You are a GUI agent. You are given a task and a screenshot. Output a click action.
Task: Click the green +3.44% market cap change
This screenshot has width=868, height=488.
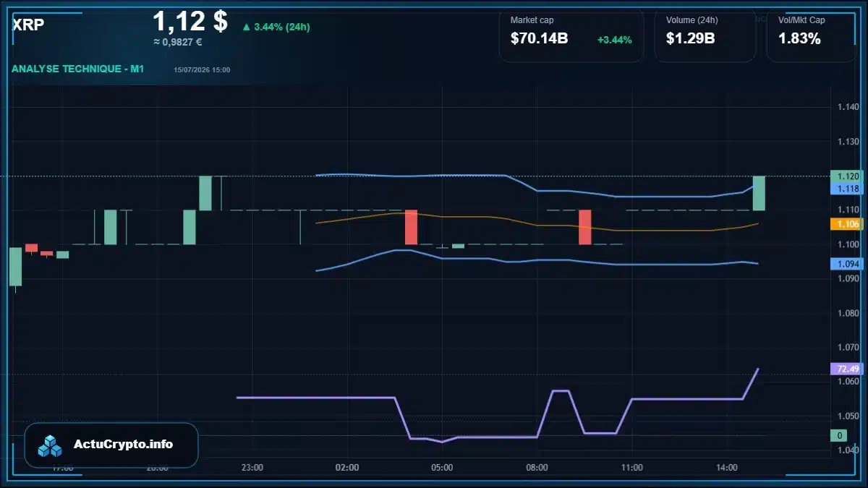click(x=615, y=40)
